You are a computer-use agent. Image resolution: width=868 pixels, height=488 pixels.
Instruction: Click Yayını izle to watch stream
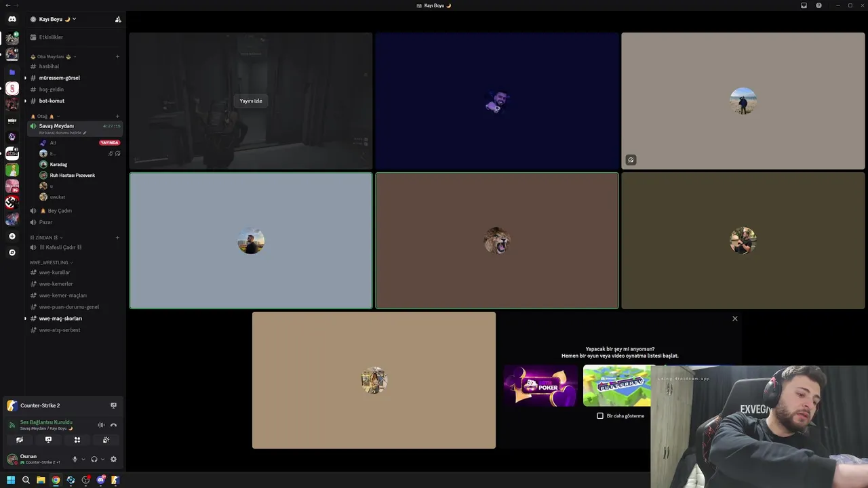click(251, 101)
